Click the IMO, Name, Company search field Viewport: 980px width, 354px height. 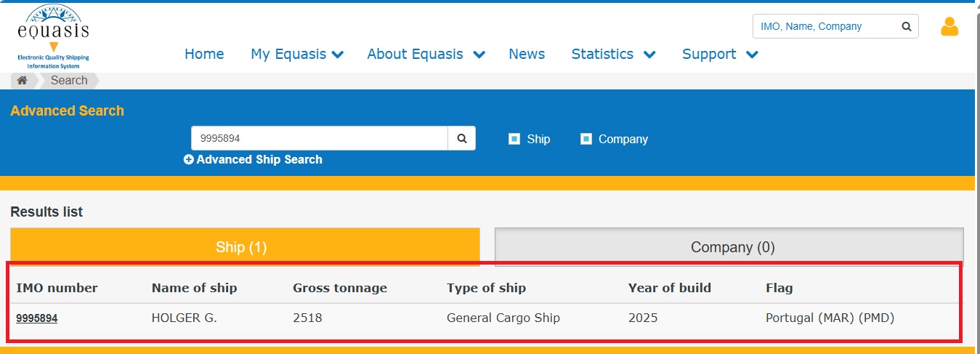pos(825,26)
